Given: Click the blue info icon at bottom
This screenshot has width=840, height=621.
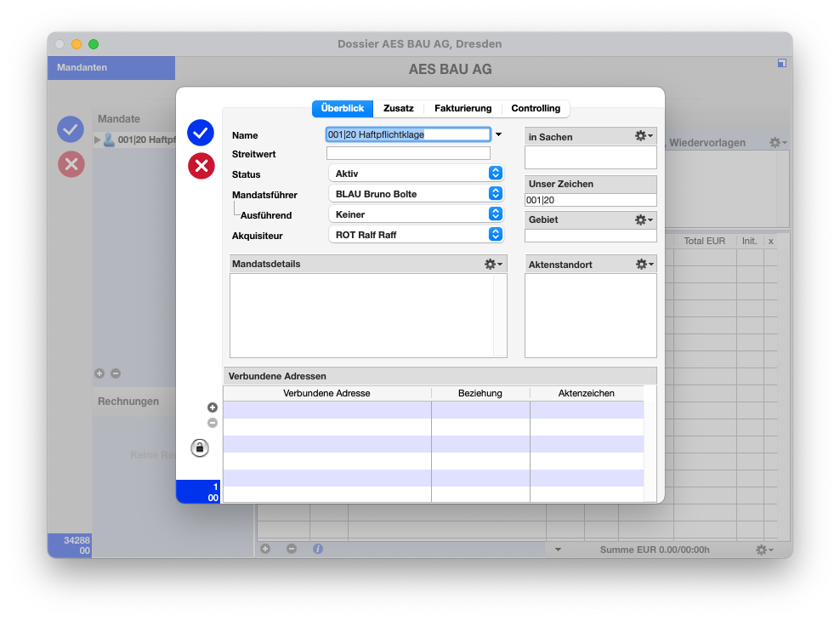Looking at the screenshot, I should [x=318, y=550].
